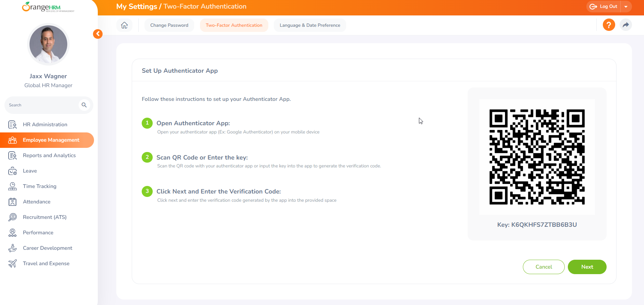
Task: Click the Jaxx Wagner name text
Action: point(48,76)
